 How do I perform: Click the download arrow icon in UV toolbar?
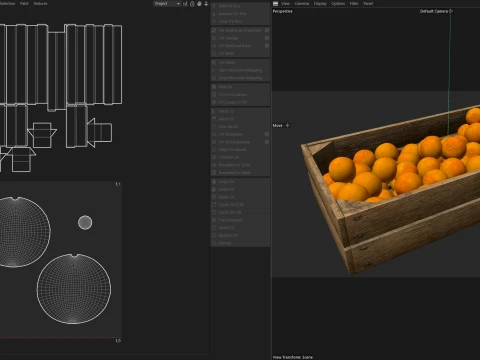pos(206,4)
